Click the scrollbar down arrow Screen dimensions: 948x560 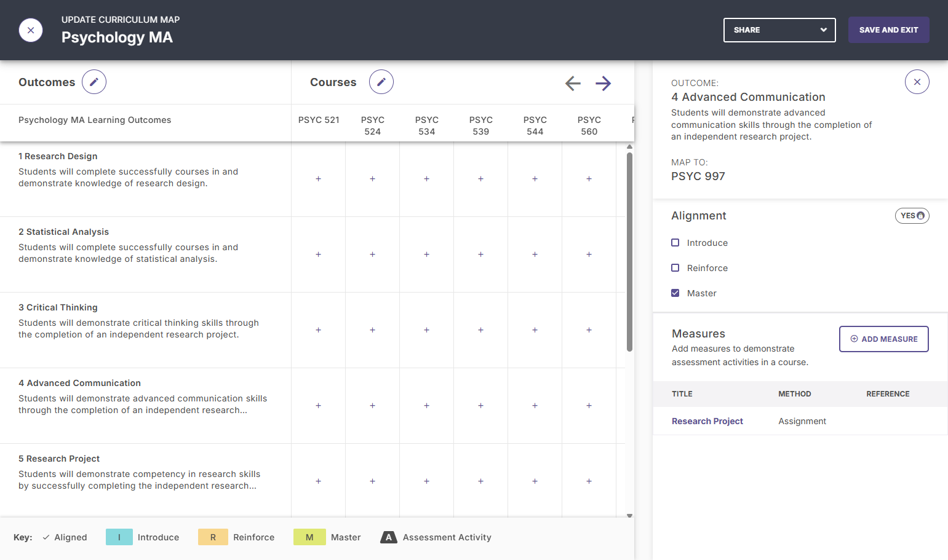click(x=629, y=516)
